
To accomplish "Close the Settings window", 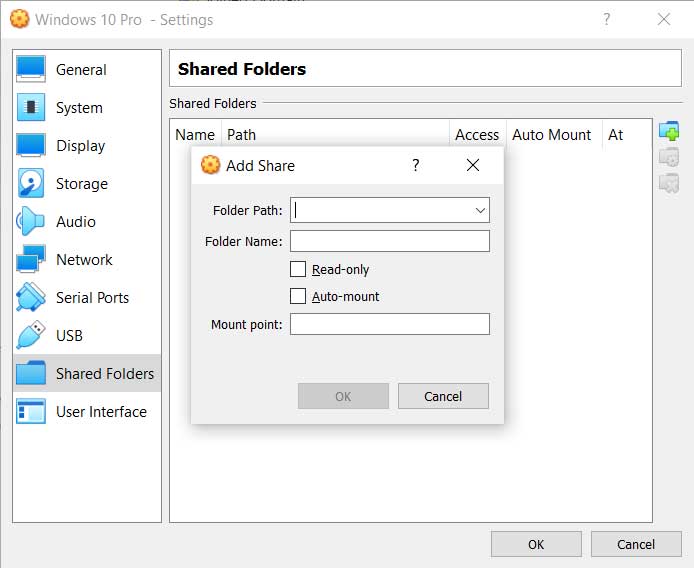I will coord(664,19).
